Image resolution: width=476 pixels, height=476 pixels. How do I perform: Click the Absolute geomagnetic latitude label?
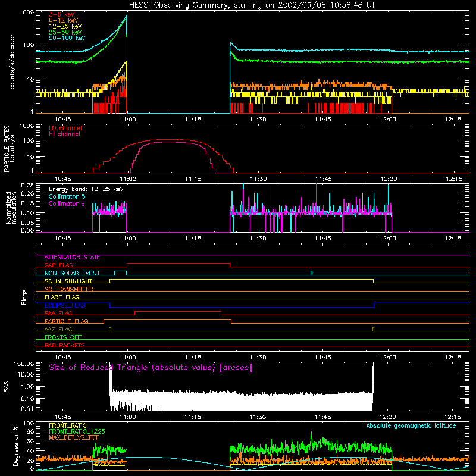coord(411,425)
